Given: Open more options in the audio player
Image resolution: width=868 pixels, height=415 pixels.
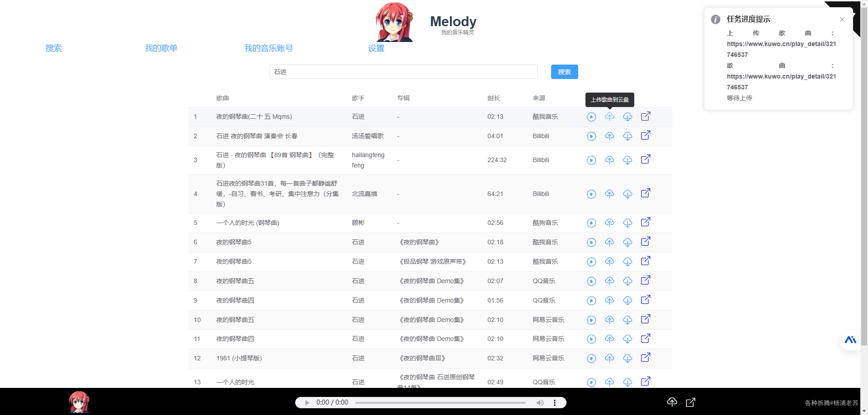Looking at the screenshot, I should 555,403.
